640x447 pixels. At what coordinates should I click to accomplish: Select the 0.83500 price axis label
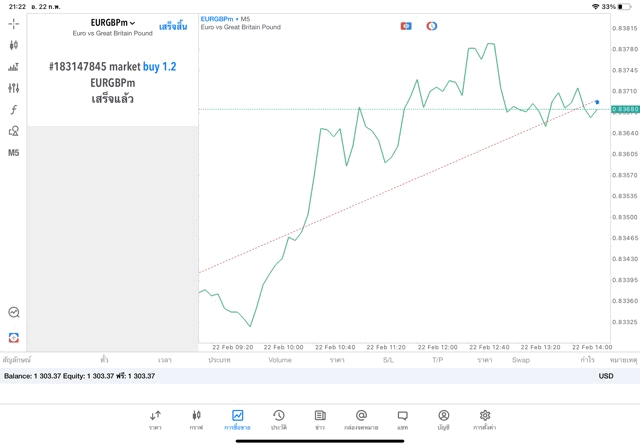click(625, 217)
